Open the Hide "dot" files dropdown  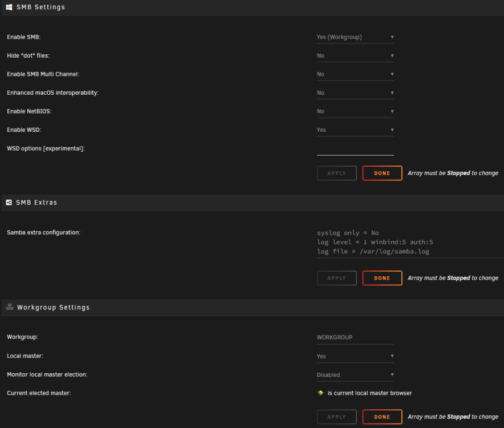[x=355, y=56]
